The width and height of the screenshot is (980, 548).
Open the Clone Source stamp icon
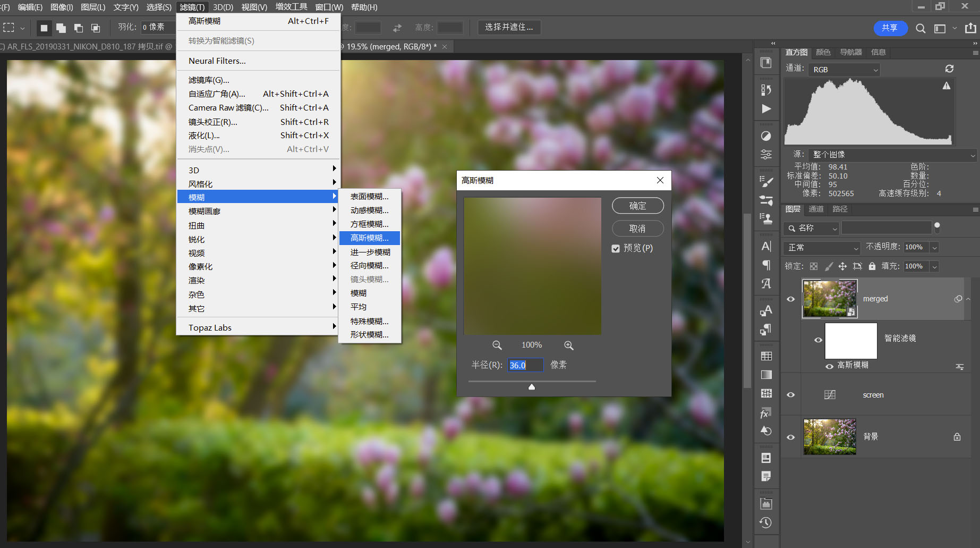[766, 218]
